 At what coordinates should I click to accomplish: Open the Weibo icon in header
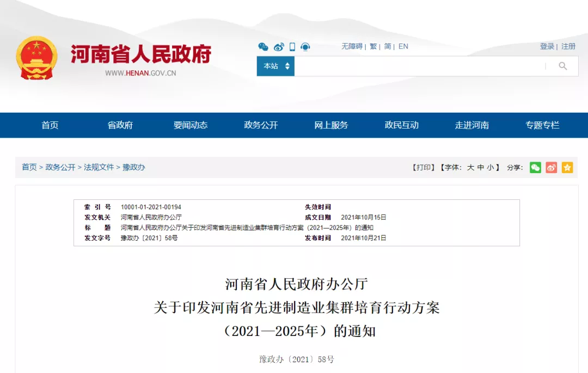pyautogui.click(x=279, y=46)
